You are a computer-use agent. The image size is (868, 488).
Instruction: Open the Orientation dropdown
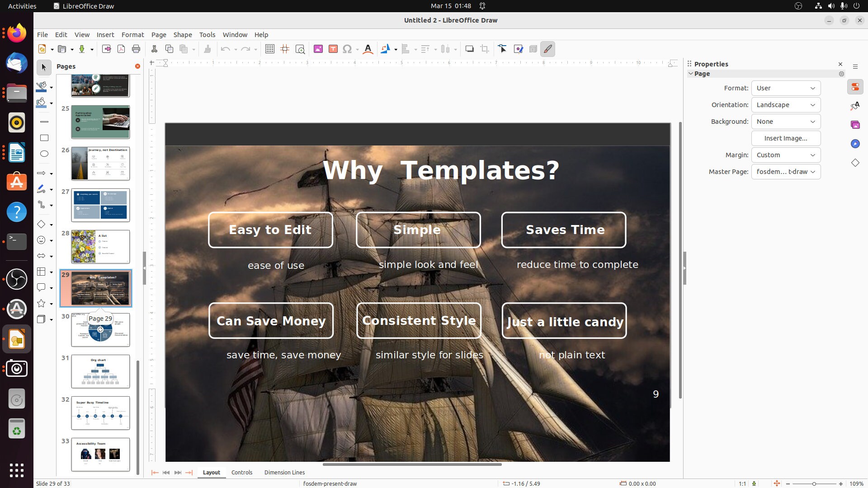coord(785,104)
